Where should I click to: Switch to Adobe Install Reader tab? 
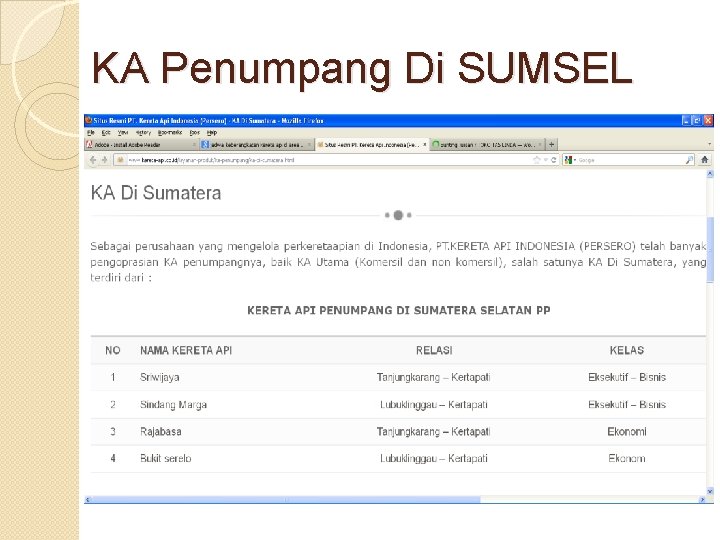[x=141, y=145]
